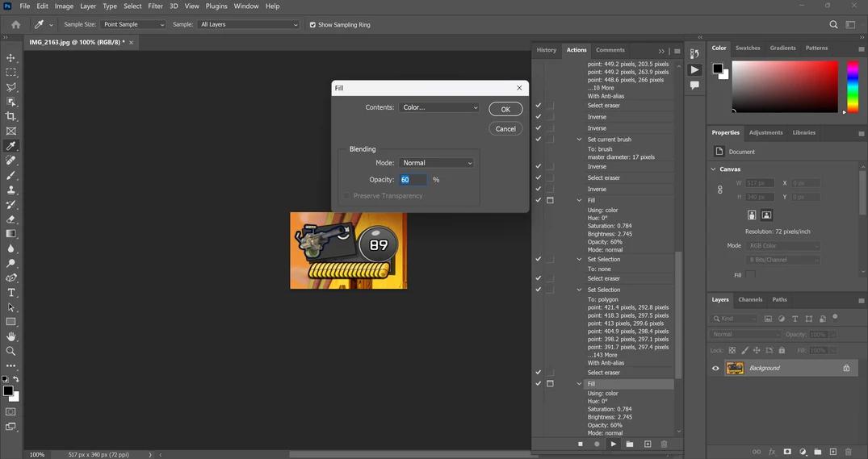Click the Add layer mask icon
This screenshot has width=868, height=459.
(x=787, y=452)
